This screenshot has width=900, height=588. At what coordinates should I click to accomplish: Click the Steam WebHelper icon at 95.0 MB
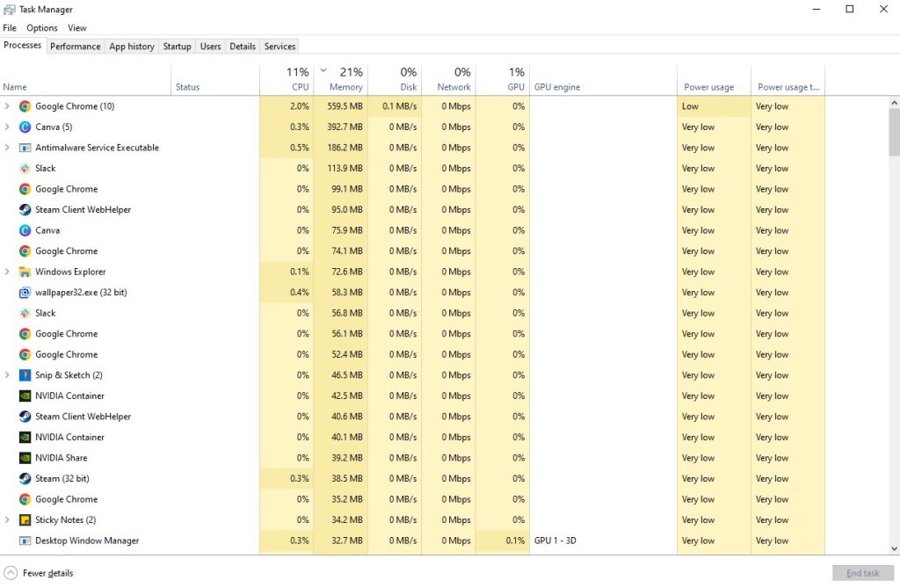pyautogui.click(x=25, y=209)
